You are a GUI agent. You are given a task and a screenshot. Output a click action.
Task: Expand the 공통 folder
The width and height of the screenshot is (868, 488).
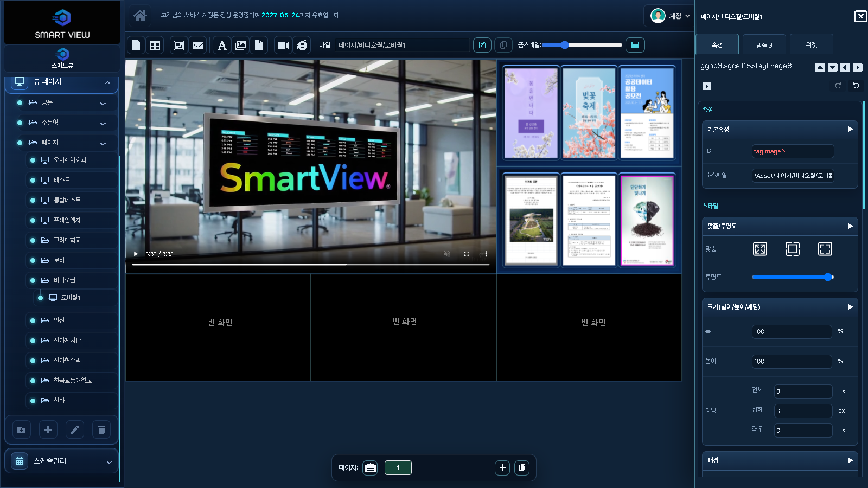(103, 104)
